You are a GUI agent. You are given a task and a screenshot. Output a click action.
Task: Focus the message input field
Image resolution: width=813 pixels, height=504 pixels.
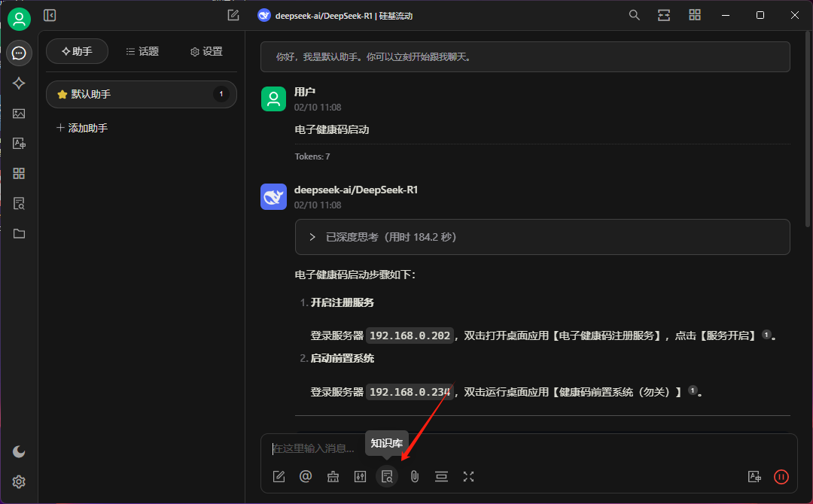pyautogui.click(x=528, y=448)
